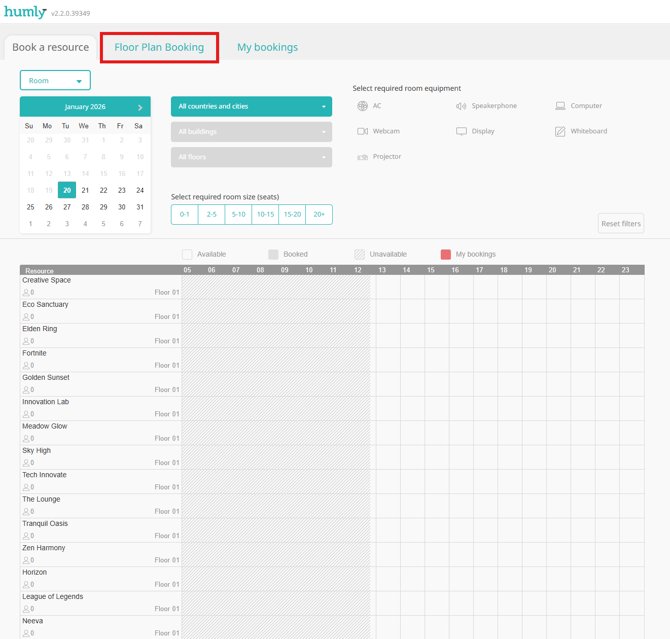Toggle the 10-15 seats size filter
The width and height of the screenshot is (670, 639).
click(x=265, y=214)
